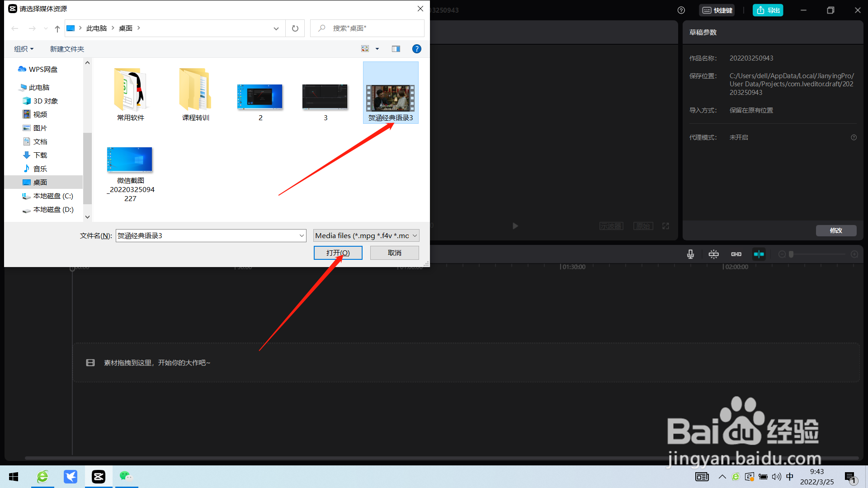Select 本地磁盘 (D:) in sidebar
Viewport: 868px width, 488px height.
(x=53, y=210)
